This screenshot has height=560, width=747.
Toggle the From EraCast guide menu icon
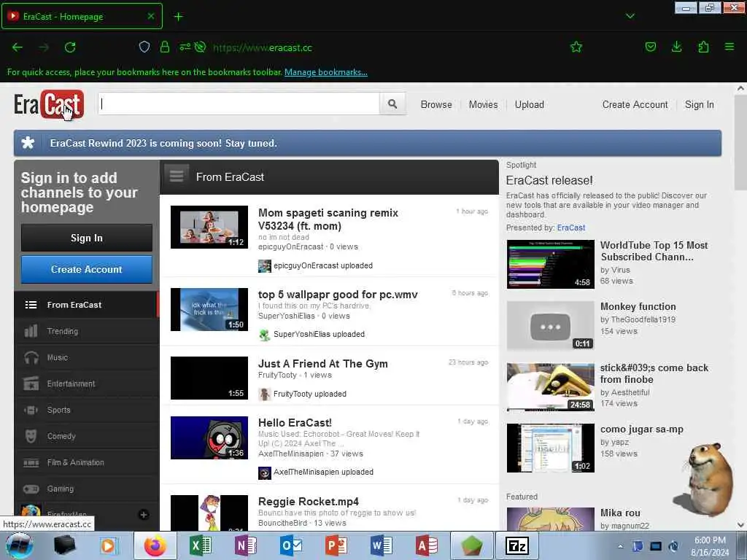pyautogui.click(x=177, y=176)
